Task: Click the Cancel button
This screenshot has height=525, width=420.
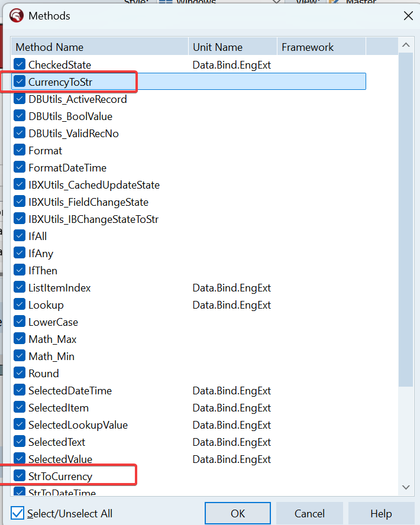Action: pyautogui.click(x=309, y=513)
